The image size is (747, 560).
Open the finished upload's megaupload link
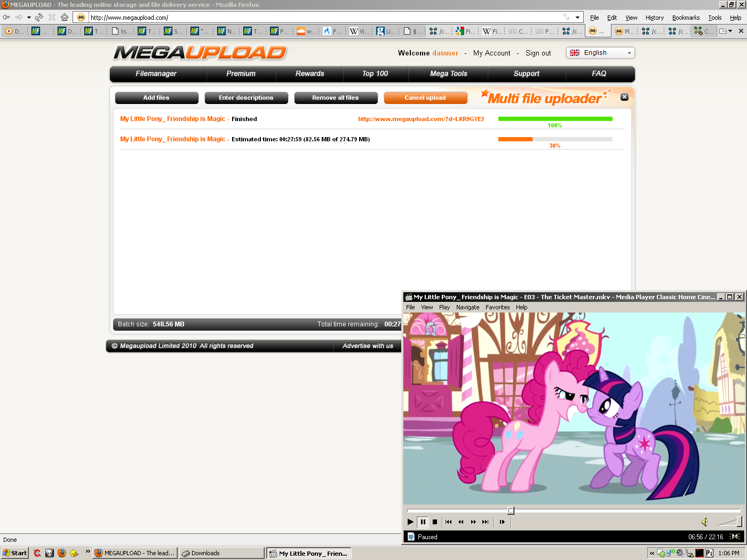click(421, 119)
